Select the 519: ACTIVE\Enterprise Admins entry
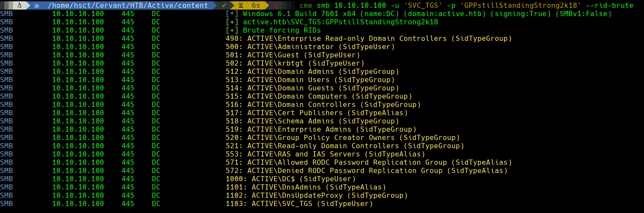 click(321, 130)
